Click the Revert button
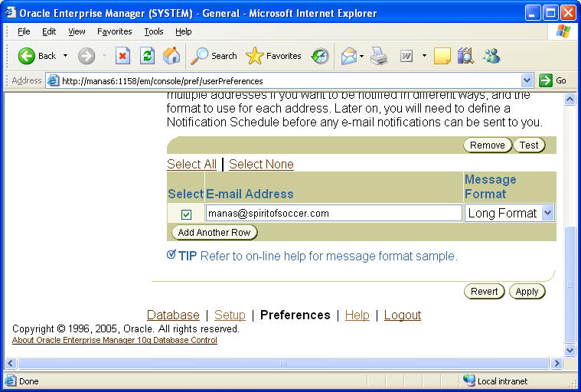Image resolution: width=581 pixels, height=392 pixels. 485,291
